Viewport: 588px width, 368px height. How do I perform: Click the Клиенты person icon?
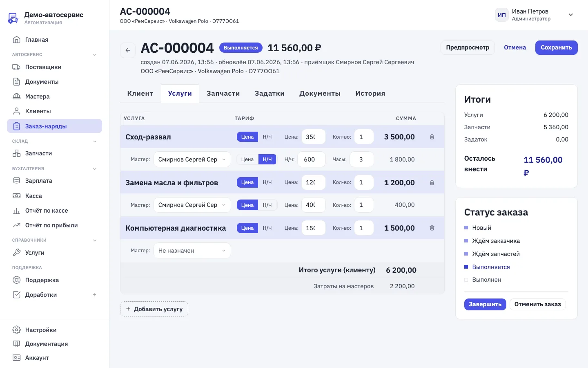[x=17, y=111]
